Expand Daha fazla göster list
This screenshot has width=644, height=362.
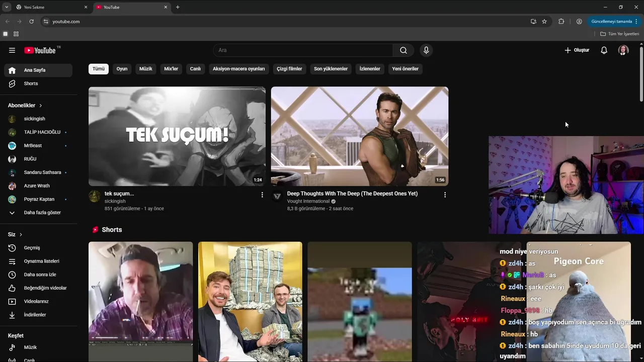click(38, 213)
